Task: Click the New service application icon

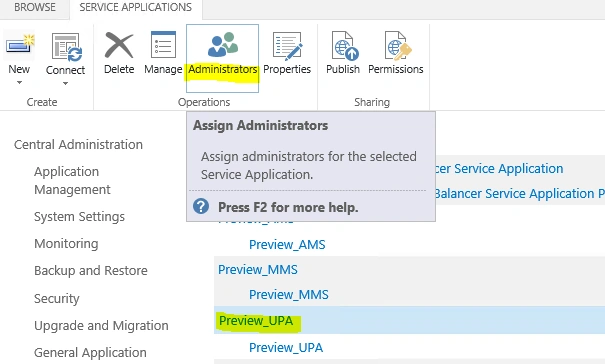Action: pos(19,45)
